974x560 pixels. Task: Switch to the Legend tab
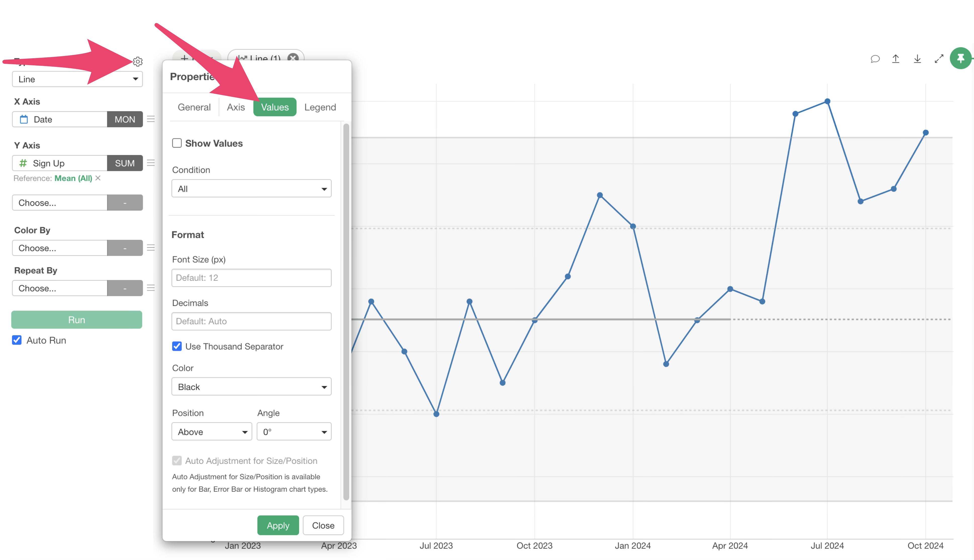(320, 107)
